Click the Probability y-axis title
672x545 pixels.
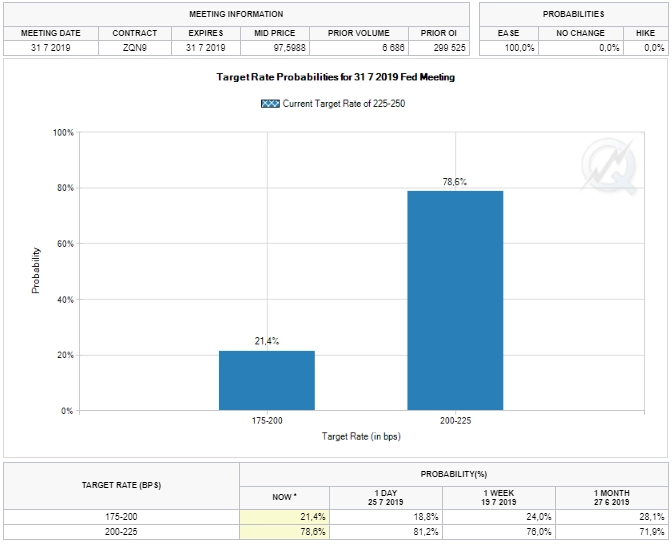coord(36,270)
